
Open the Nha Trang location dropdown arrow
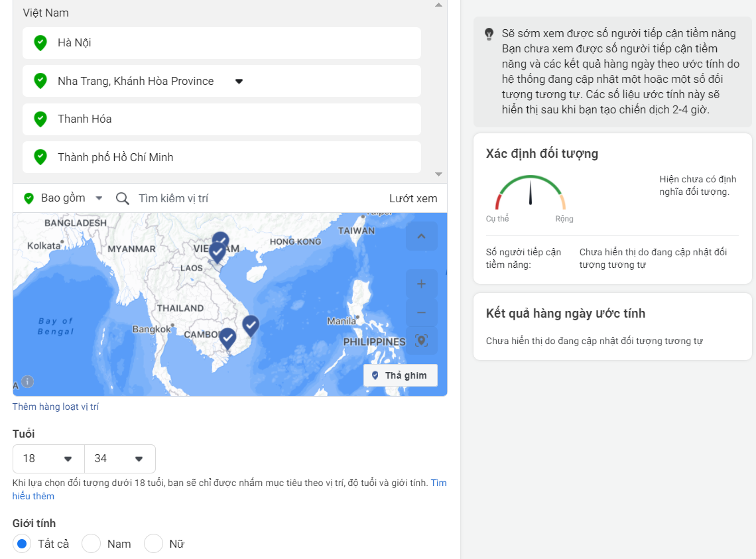239,81
